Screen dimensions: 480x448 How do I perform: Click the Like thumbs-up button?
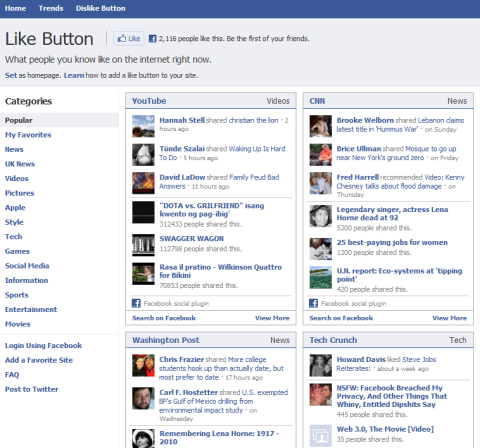[x=129, y=39]
